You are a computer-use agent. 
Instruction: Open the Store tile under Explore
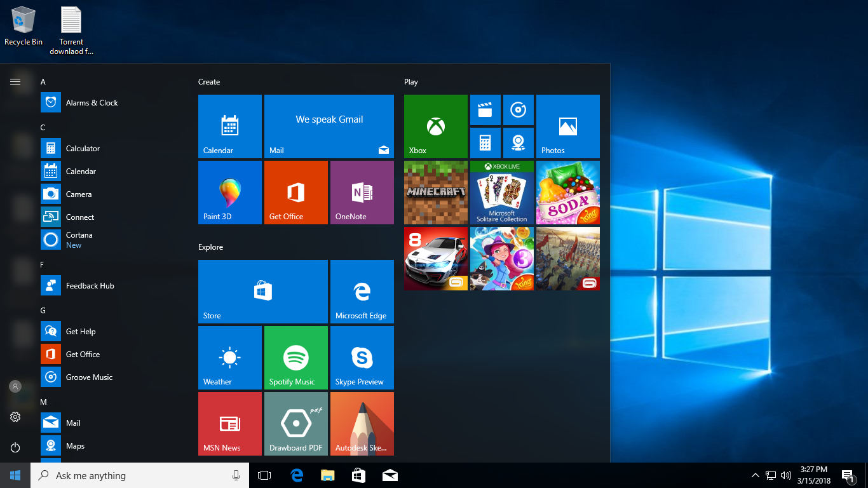263,292
